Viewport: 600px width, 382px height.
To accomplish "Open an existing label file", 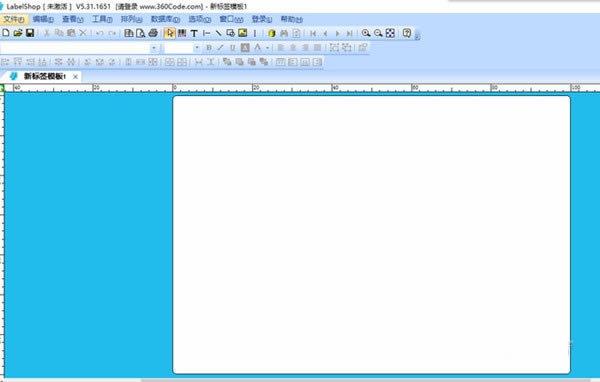I will (18, 33).
